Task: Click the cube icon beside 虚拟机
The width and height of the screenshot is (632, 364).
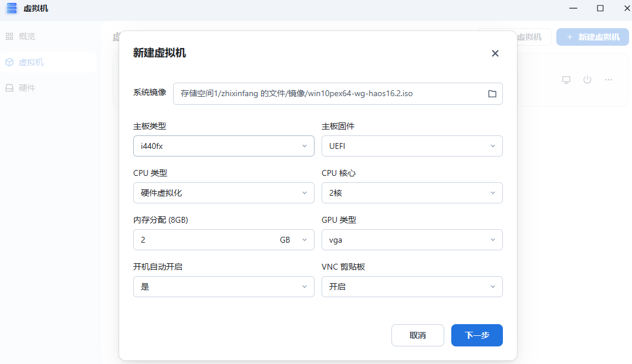Action: point(9,62)
